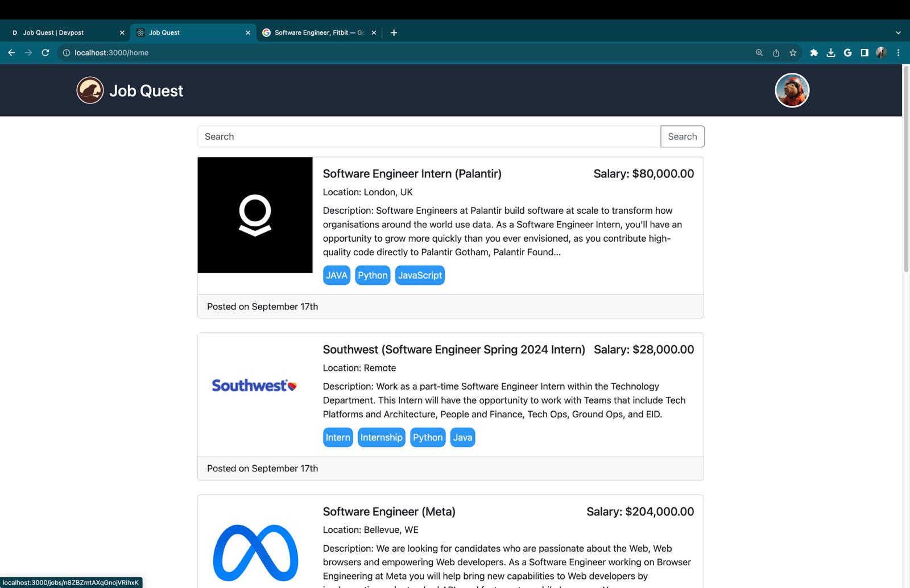Open a new tab with the plus icon
Image resolution: width=910 pixels, height=588 pixels.
pos(394,32)
